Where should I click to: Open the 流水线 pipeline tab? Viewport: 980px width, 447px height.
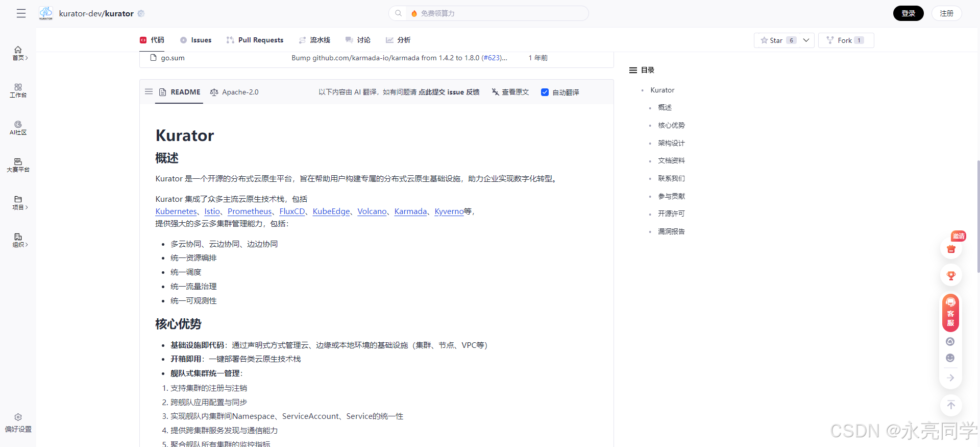[314, 40]
